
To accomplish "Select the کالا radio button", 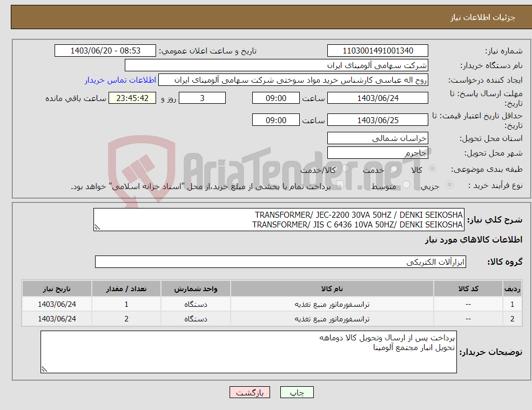I will (432, 169).
